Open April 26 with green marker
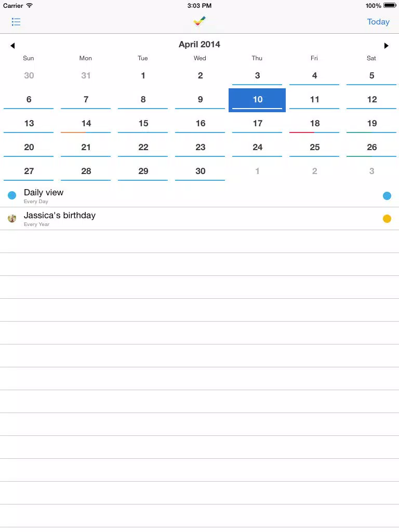The height and width of the screenshot is (532, 399). coord(371,147)
